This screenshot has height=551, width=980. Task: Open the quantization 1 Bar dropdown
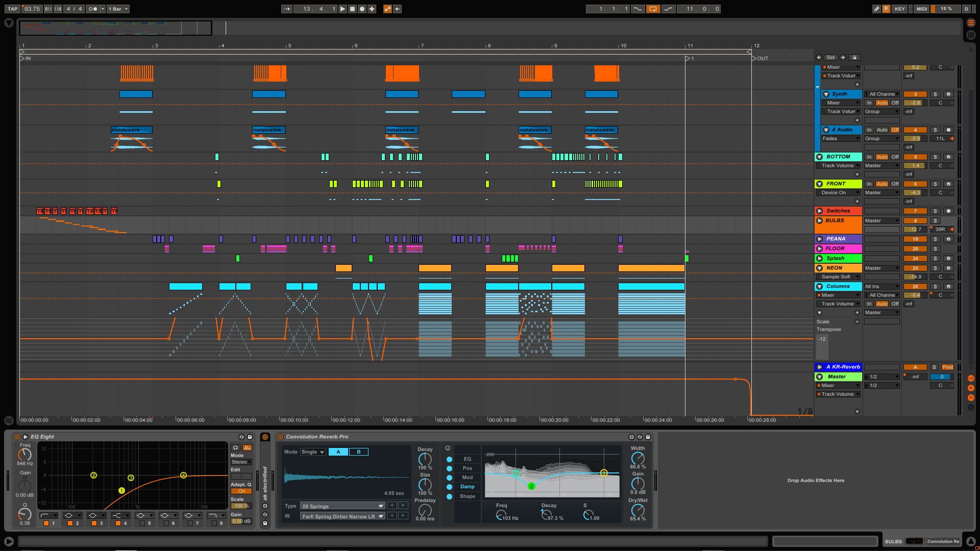pyautogui.click(x=118, y=9)
